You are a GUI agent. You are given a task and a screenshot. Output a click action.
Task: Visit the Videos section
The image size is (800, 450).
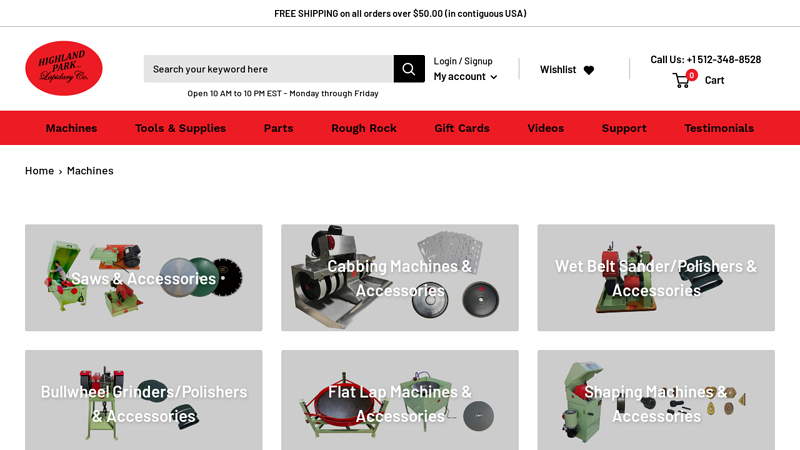[x=545, y=128]
